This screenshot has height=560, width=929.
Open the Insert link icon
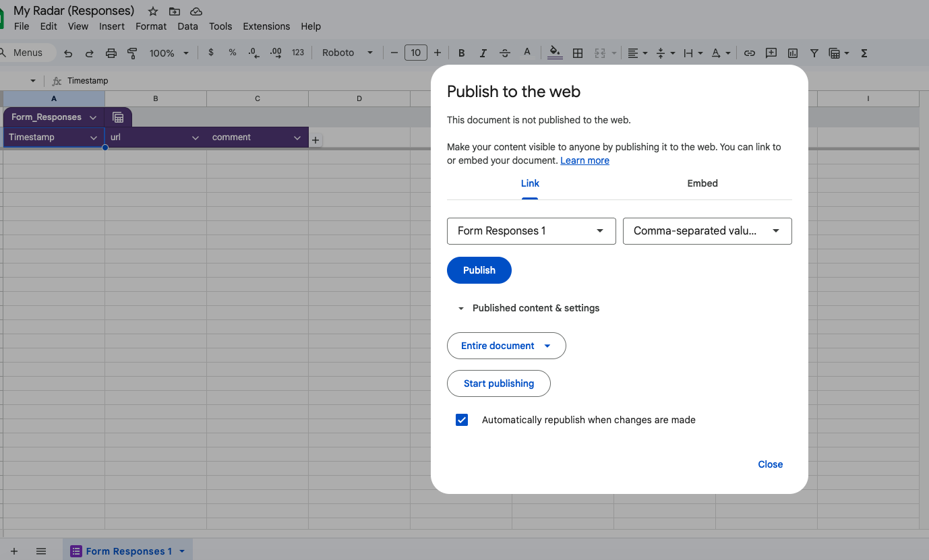(x=750, y=53)
